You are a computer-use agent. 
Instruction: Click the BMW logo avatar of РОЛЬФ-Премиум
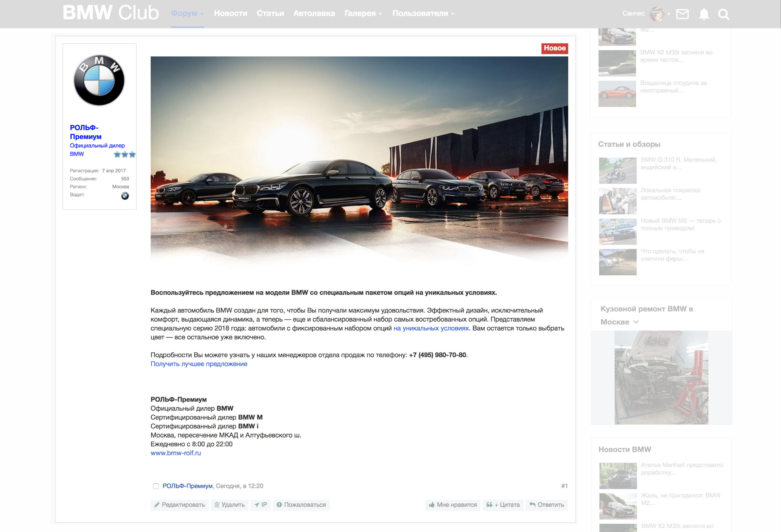99,80
